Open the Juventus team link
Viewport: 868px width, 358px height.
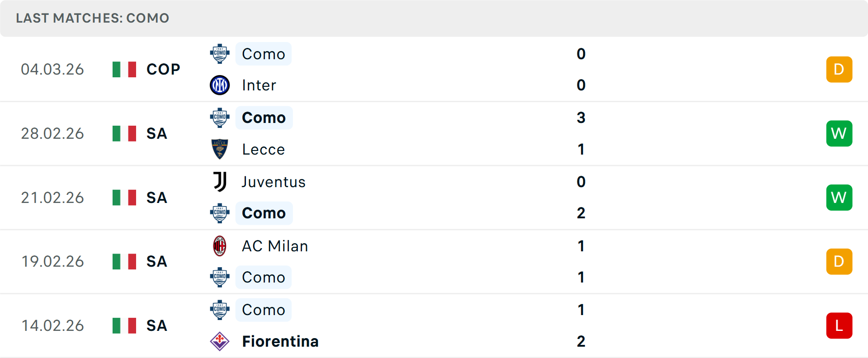[x=274, y=182]
